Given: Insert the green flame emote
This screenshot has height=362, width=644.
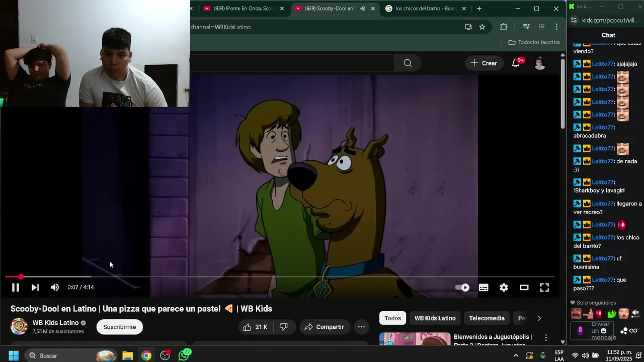Looking at the screenshot, I should pos(611,314).
